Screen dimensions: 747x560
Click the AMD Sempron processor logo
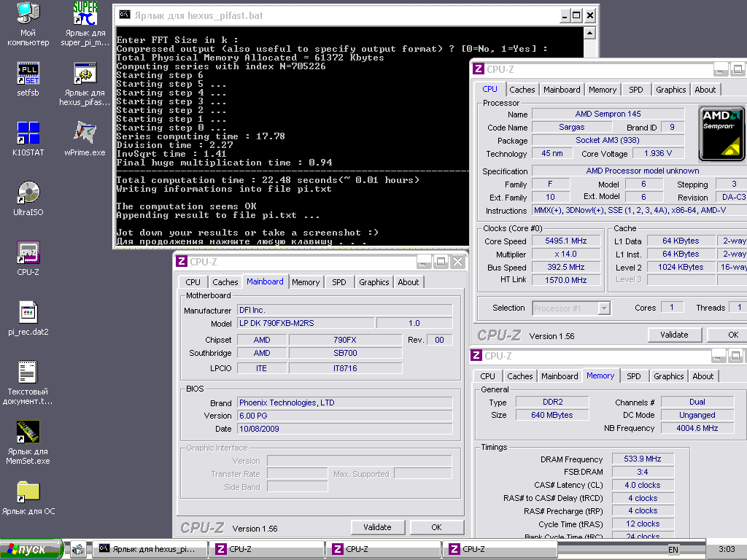click(x=721, y=134)
